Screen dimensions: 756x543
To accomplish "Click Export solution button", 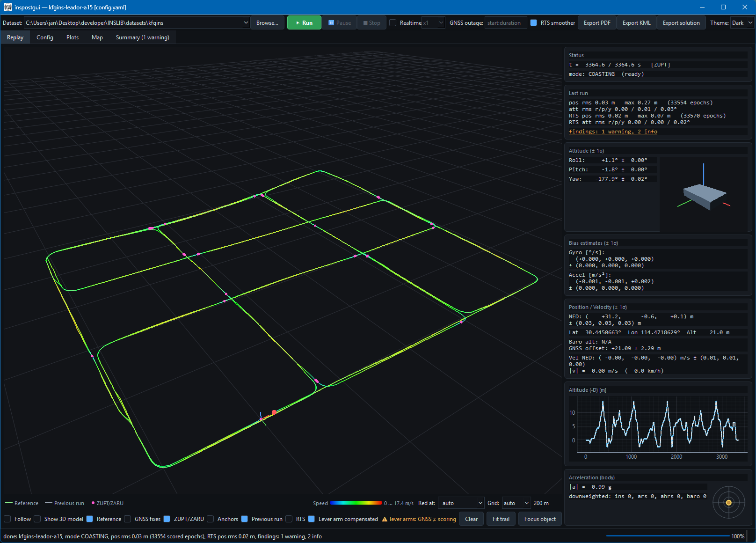I will 681,22.
